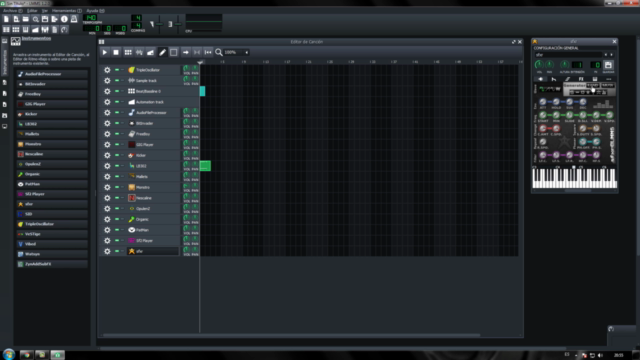Click the Guardar save preset button

608,65
